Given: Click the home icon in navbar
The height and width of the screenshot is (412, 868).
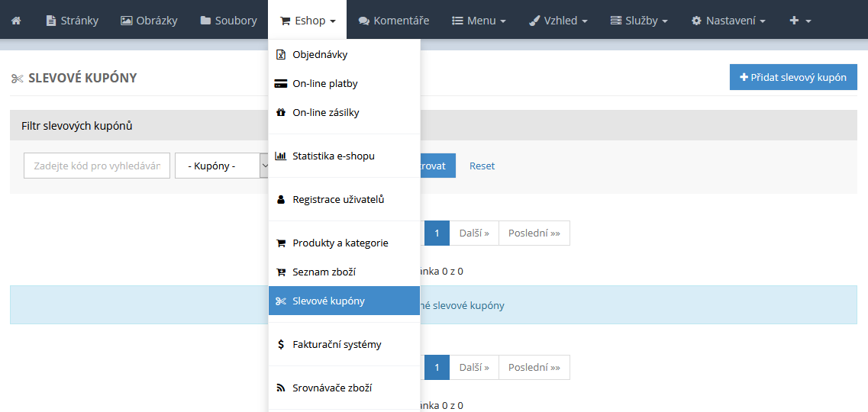Looking at the screenshot, I should tap(16, 20).
